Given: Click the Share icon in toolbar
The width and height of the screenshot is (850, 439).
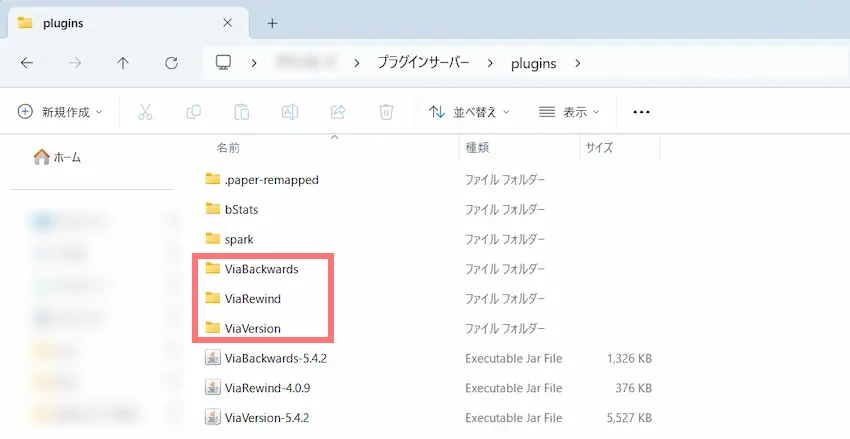Looking at the screenshot, I should tap(338, 112).
